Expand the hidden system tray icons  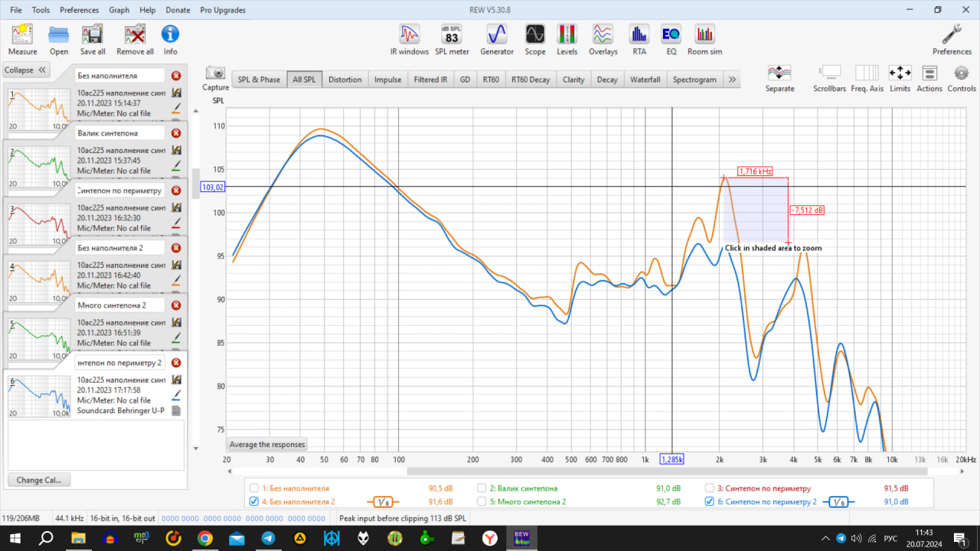pyautogui.click(x=827, y=538)
